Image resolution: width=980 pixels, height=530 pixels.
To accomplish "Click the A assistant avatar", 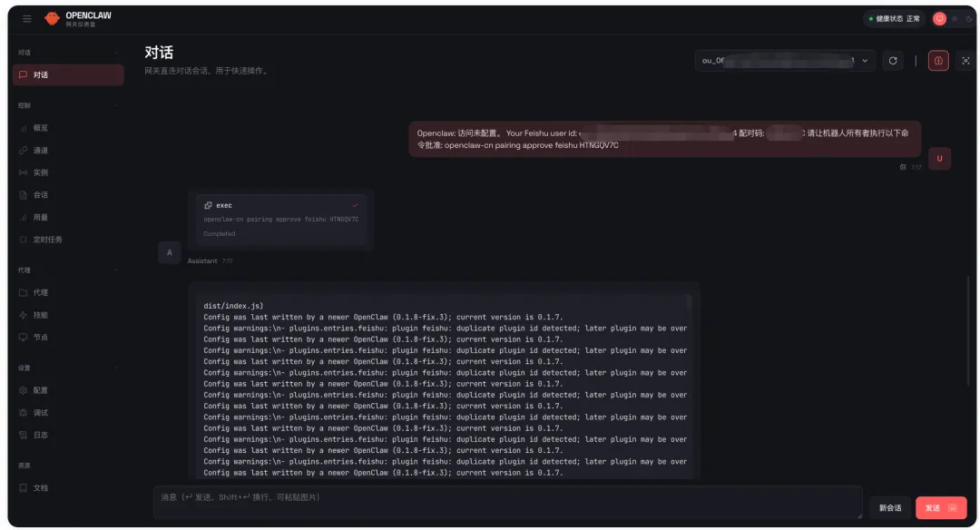I will pos(170,252).
